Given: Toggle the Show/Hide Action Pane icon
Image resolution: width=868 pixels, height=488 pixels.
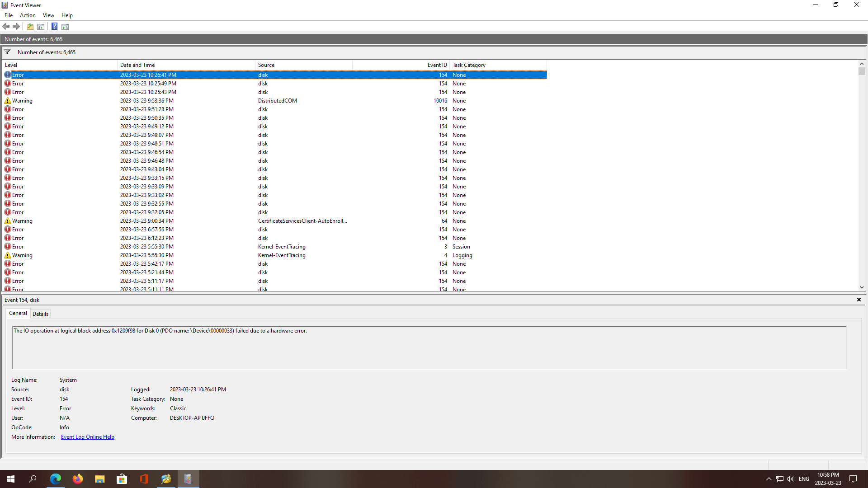Looking at the screenshot, I should coord(65,27).
